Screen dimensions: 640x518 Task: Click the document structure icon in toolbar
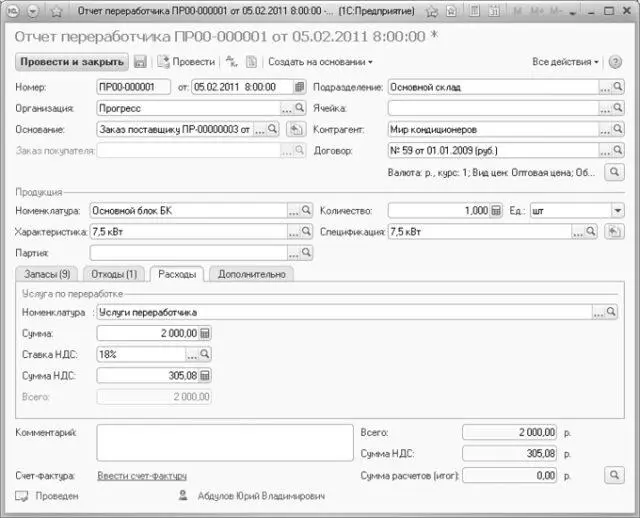pos(251,62)
